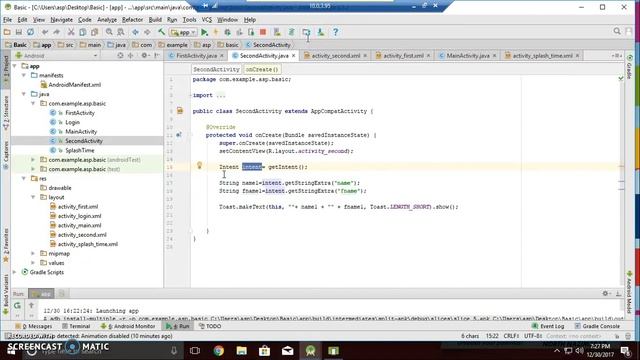Collapse the com.example.asp.basic package
The image size is (640, 360).
click(33, 103)
